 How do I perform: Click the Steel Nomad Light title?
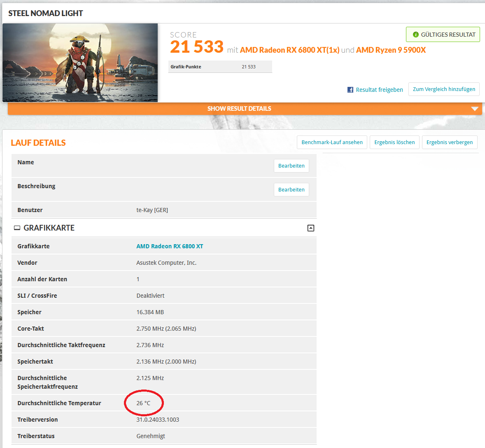click(x=45, y=13)
